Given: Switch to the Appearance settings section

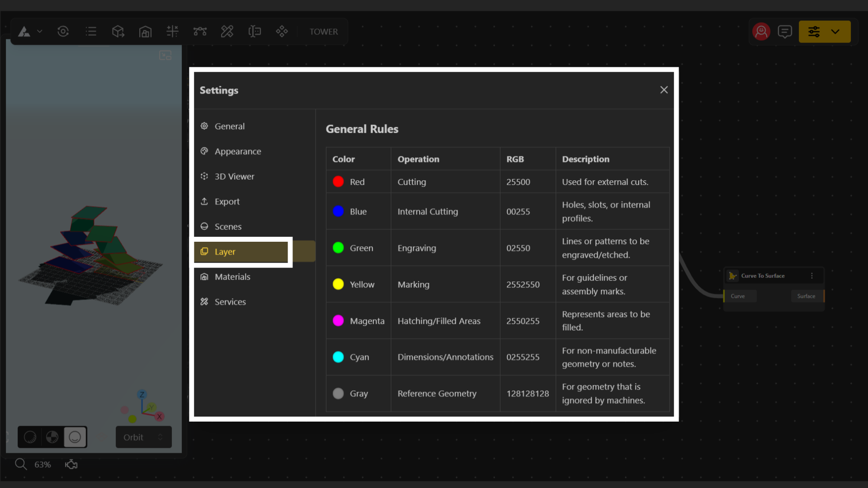Looking at the screenshot, I should click(237, 151).
